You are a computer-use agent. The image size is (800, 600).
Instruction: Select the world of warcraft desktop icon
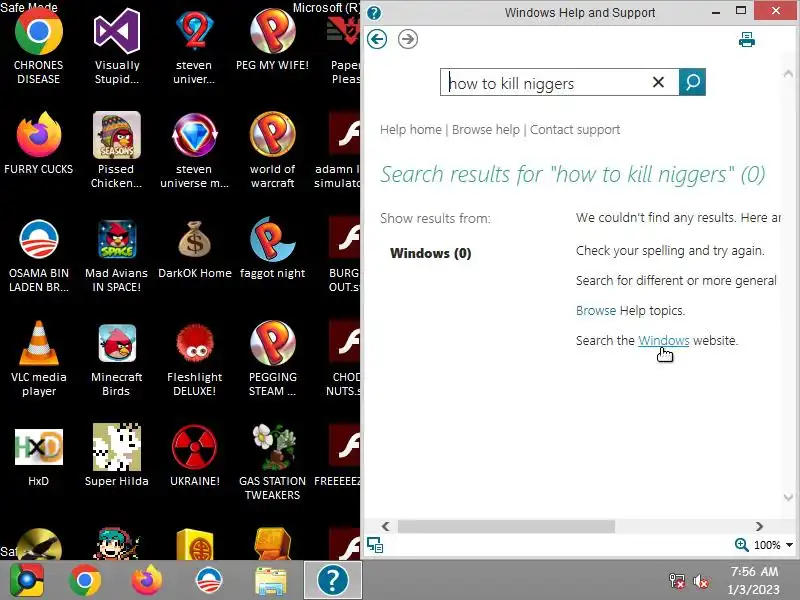point(272,151)
